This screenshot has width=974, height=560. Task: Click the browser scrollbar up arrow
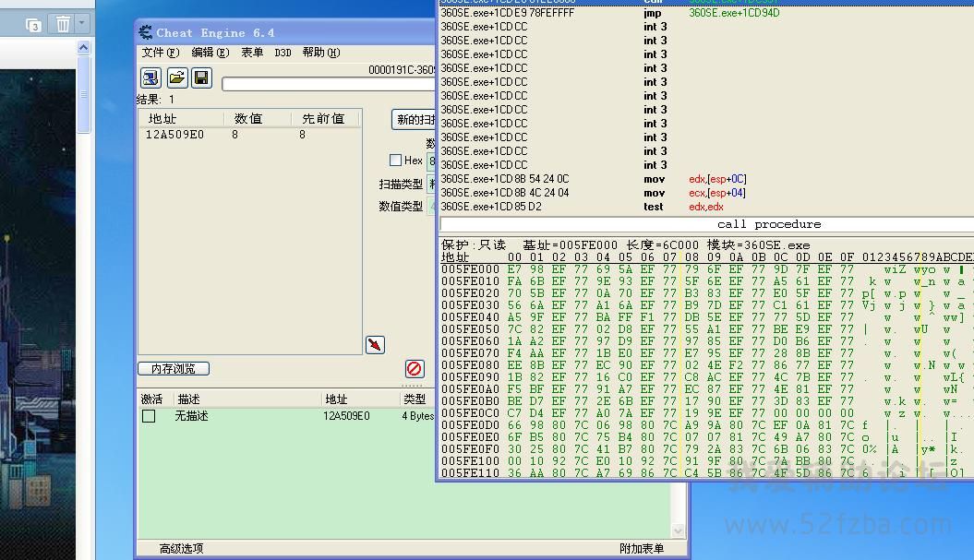point(84,47)
